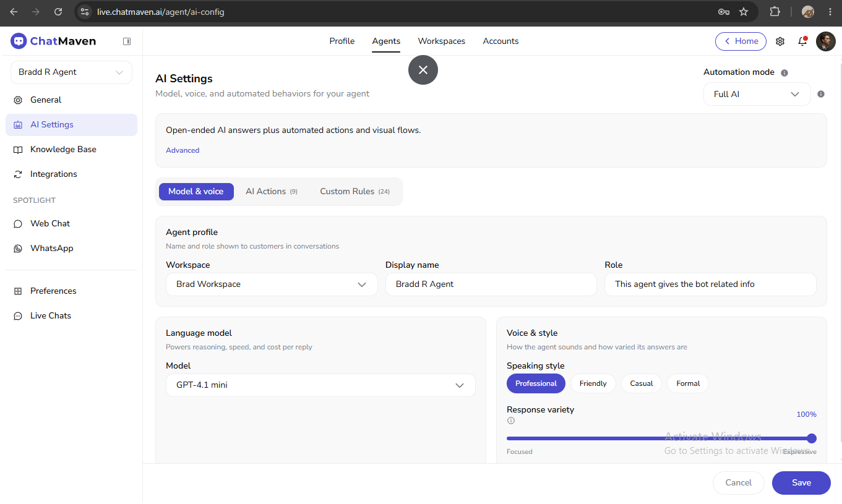Click the Response variety slider handle
The height and width of the screenshot is (504, 842).
[x=812, y=438]
